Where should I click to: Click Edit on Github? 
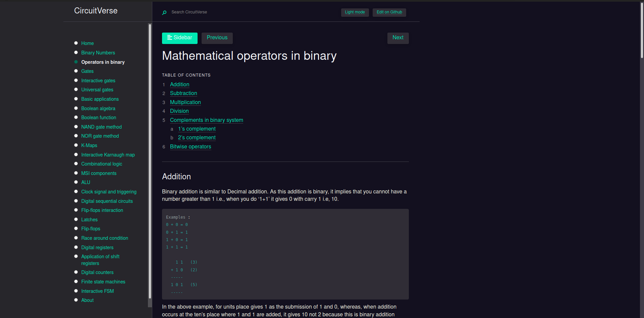click(389, 12)
